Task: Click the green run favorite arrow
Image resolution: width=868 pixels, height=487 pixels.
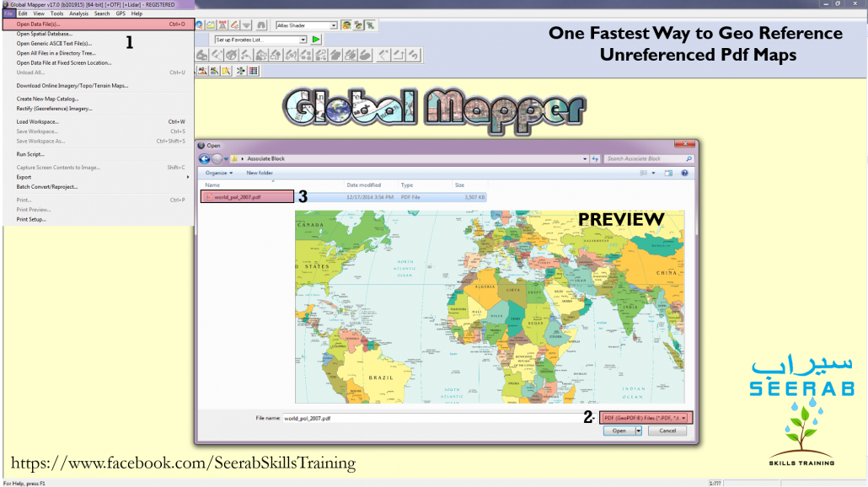Action: point(315,40)
